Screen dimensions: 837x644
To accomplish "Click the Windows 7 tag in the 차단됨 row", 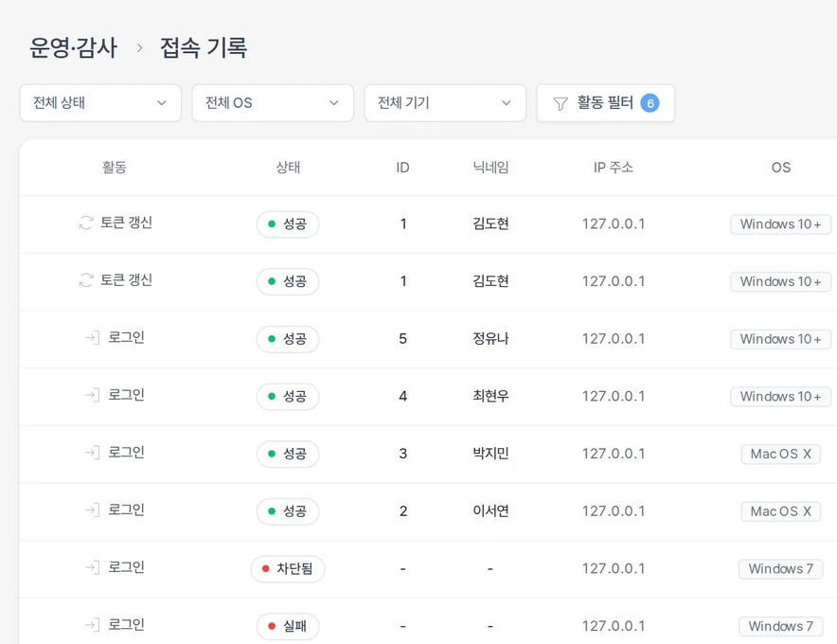I will (x=780, y=568).
